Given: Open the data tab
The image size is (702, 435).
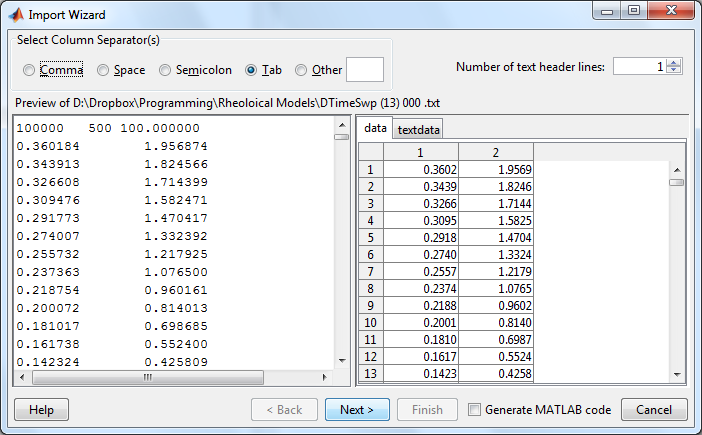Looking at the screenshot, I should tap(375, 129).
